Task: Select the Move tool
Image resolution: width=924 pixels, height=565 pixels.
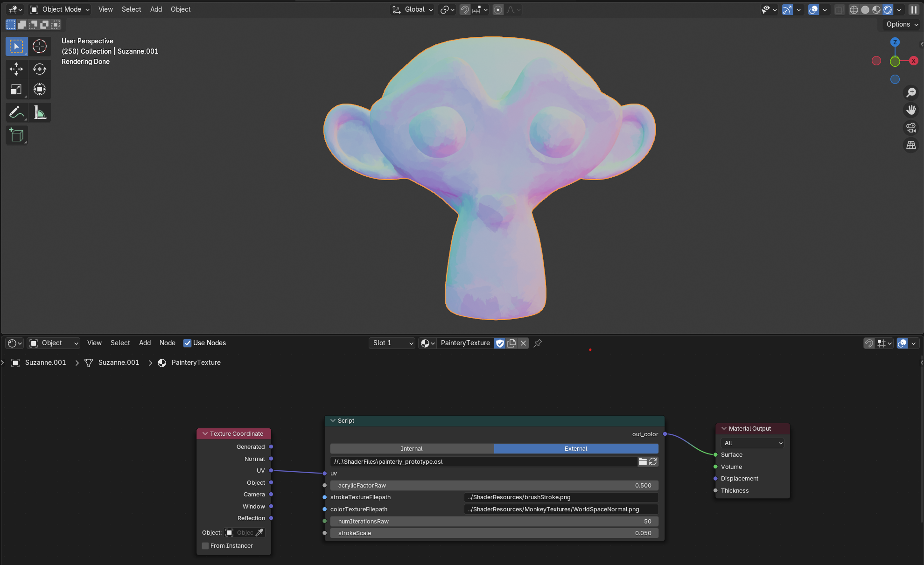Action: [x=16, y=69]
